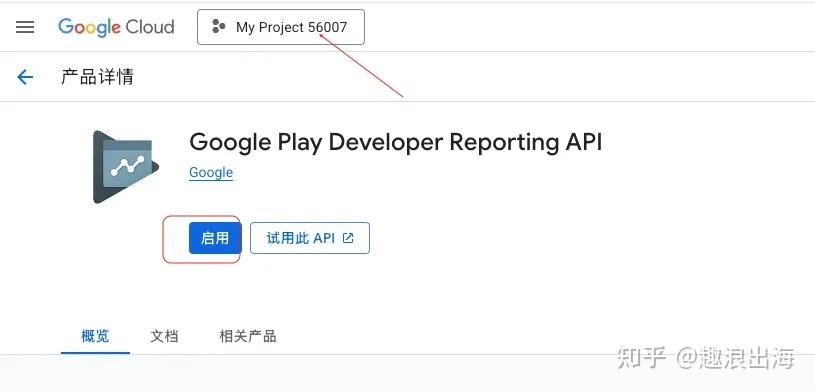Switch to the 文档 tab

pyautogui.click(x=164, y=336)
